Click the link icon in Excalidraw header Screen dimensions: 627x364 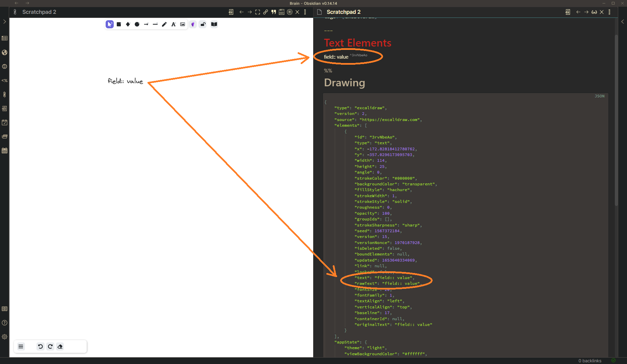tap(266, 12)
